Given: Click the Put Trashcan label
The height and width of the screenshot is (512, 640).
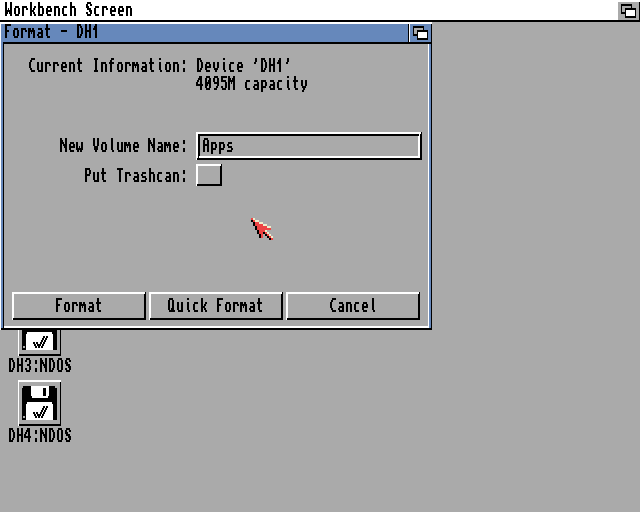Looking at the screenshot, I should pos(135,176).
